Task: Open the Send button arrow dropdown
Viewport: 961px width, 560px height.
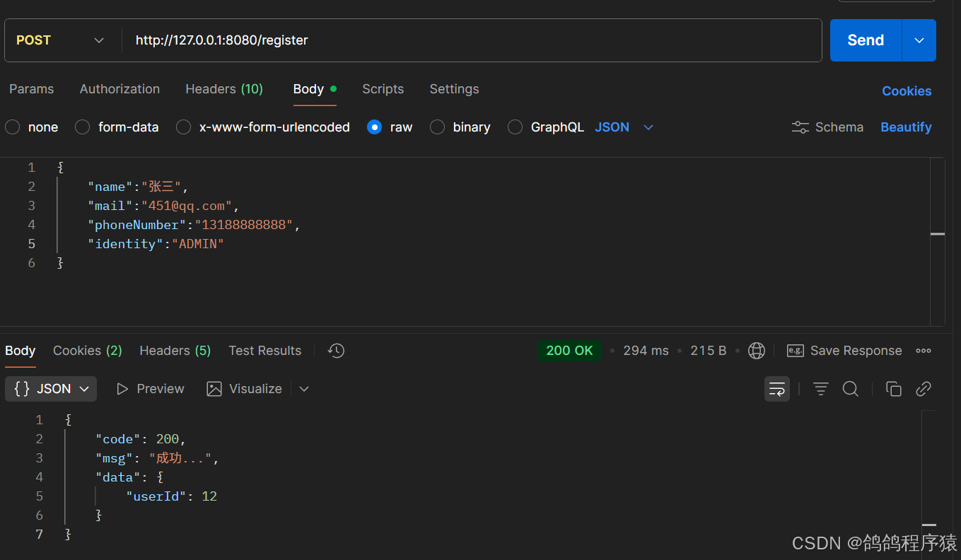Action: (x=919, y=40)
